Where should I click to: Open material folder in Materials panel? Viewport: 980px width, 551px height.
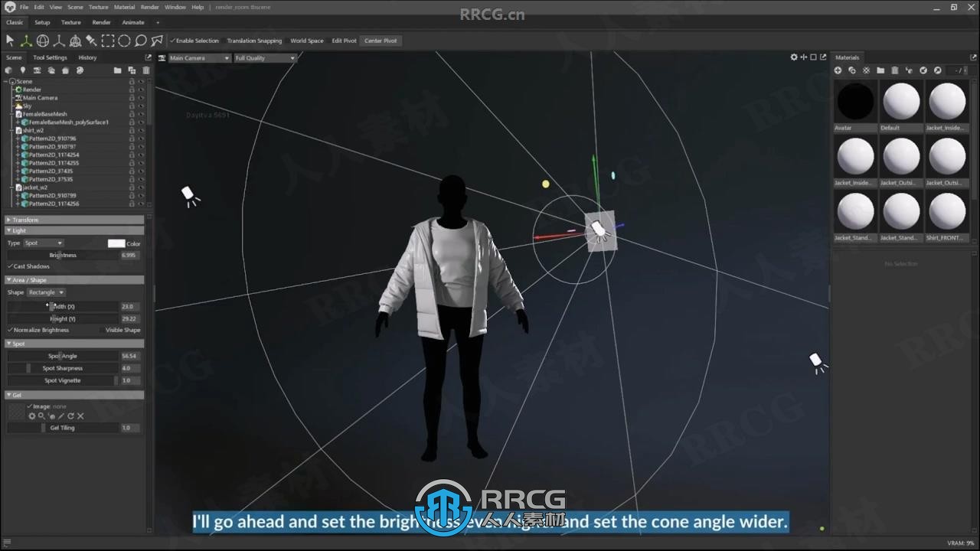click(x=880, y=70)
